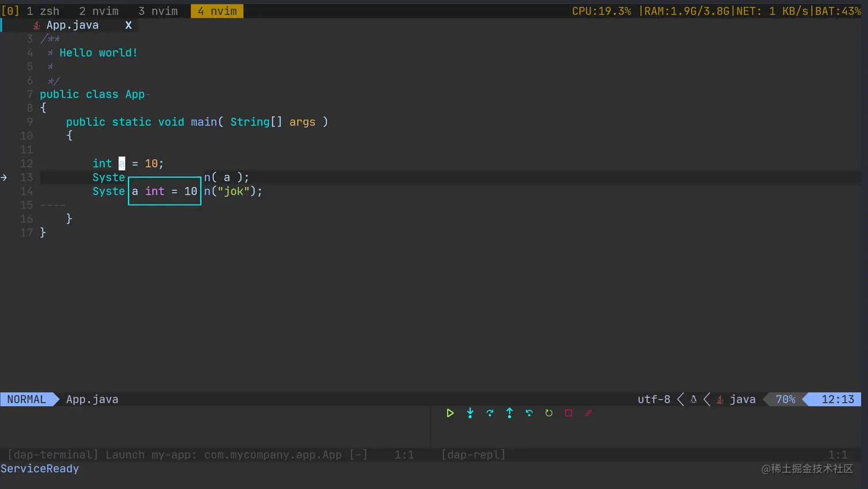Click the String[] type on line 9

[x=257, y=122]
